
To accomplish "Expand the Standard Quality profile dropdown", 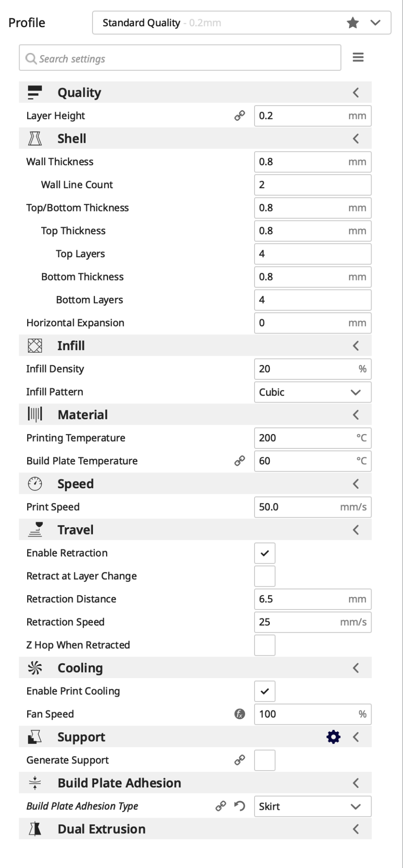I will pyautogui.click(x=375, y=23).
